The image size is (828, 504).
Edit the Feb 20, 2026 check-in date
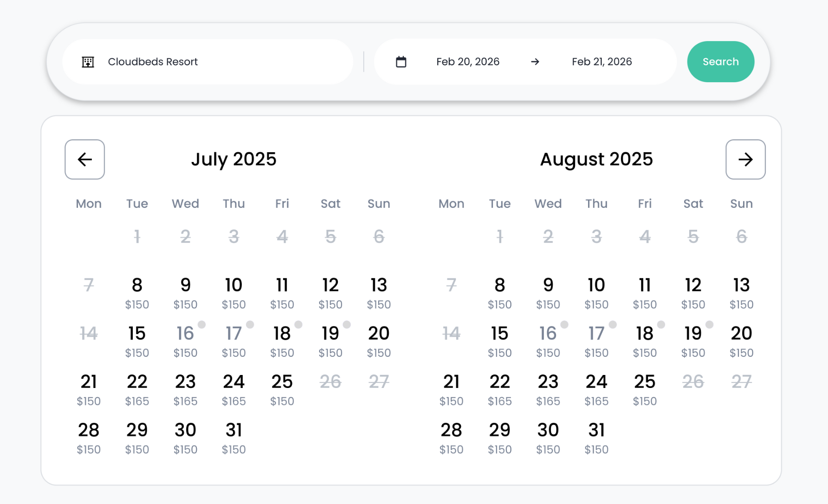467,62
